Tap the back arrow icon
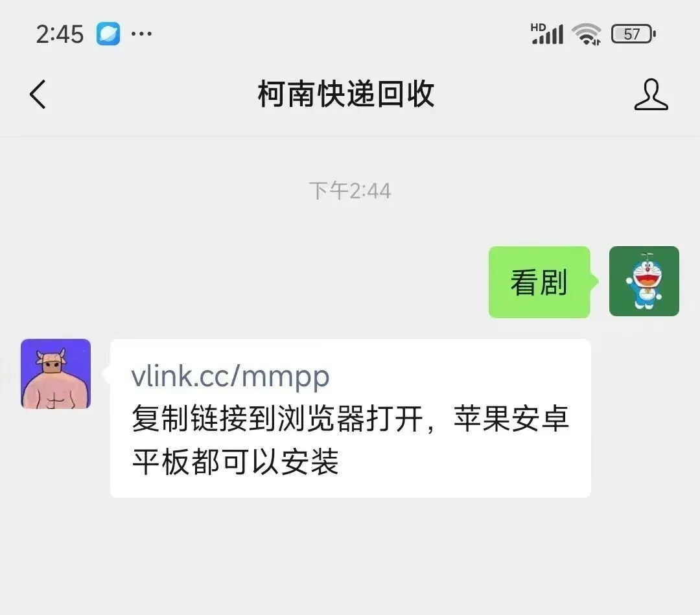 pyautogui.click(x=38, y=94)
